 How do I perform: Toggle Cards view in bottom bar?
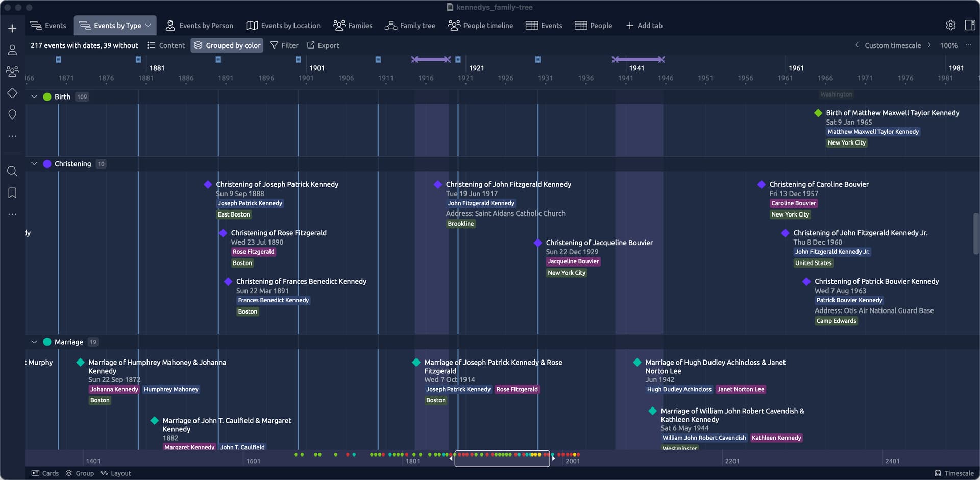(x=45, y=473)
